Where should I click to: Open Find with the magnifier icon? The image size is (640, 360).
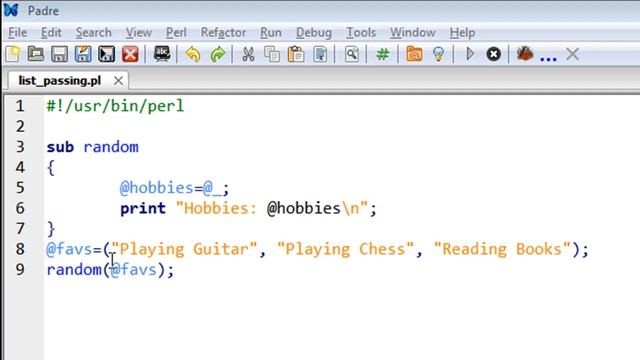tap(351, 54)
